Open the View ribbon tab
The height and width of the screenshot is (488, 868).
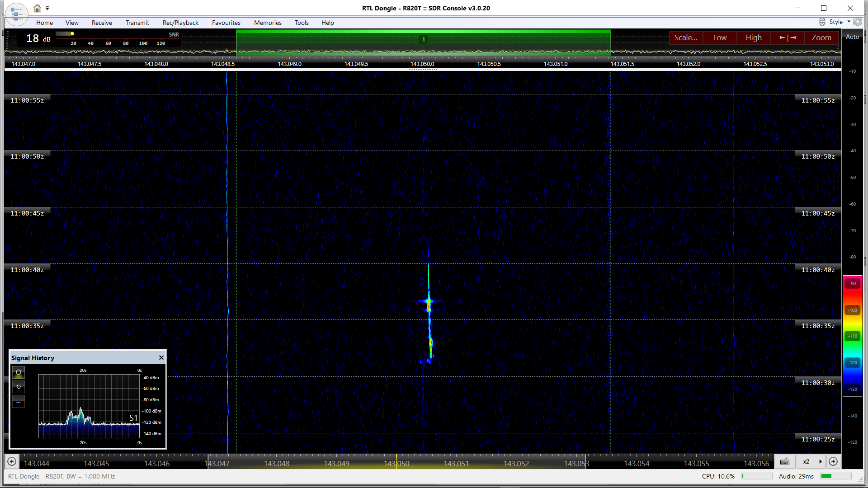click(72, 23)
